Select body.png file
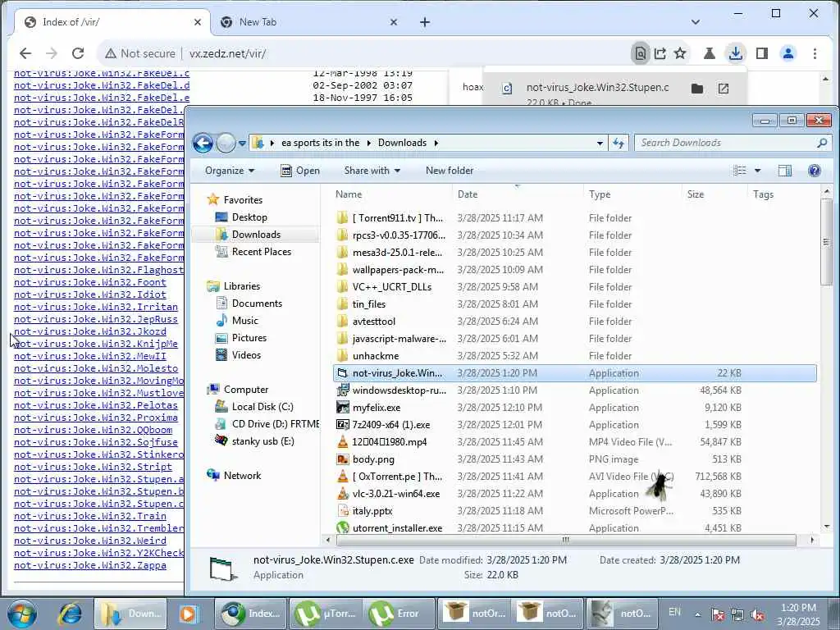The height and width of the screenshot is (630, 840). pyautogui.click(x=373, y=459)
